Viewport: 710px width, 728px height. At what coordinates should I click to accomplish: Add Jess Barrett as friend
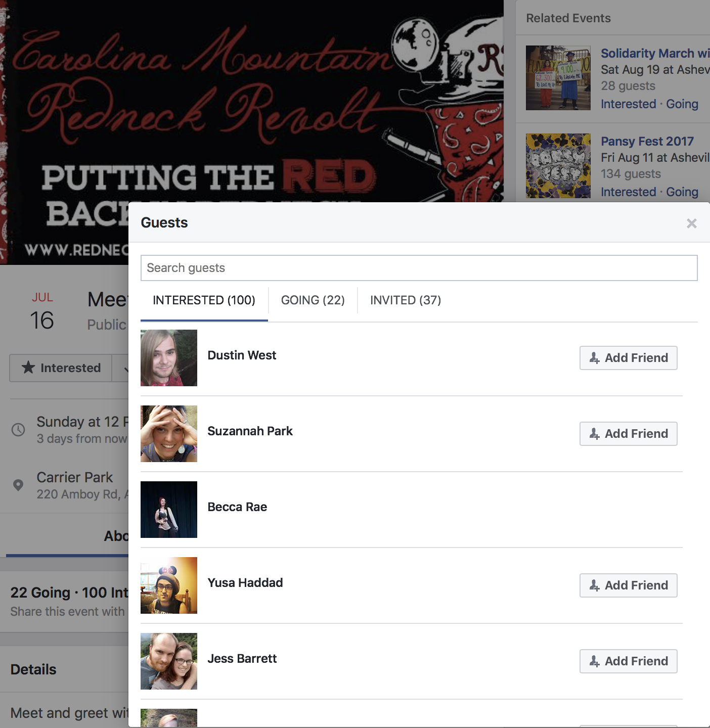(628, 661)
